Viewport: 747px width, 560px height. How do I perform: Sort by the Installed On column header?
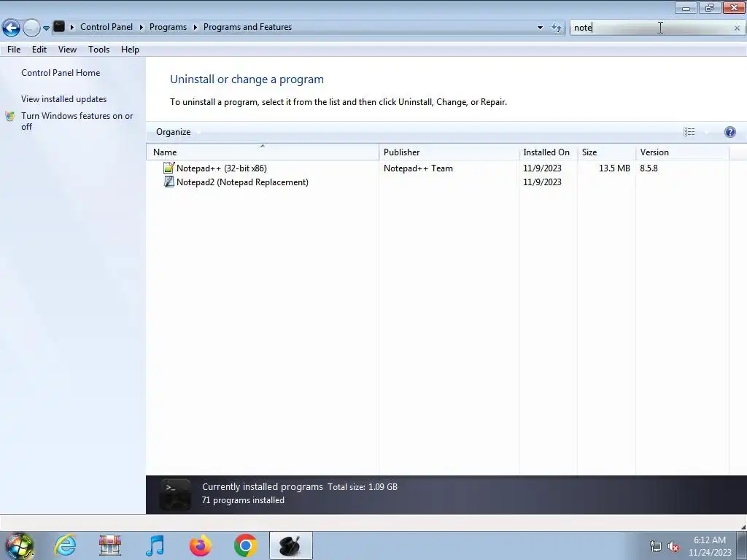pyautogui.click(x=548, y=152)
